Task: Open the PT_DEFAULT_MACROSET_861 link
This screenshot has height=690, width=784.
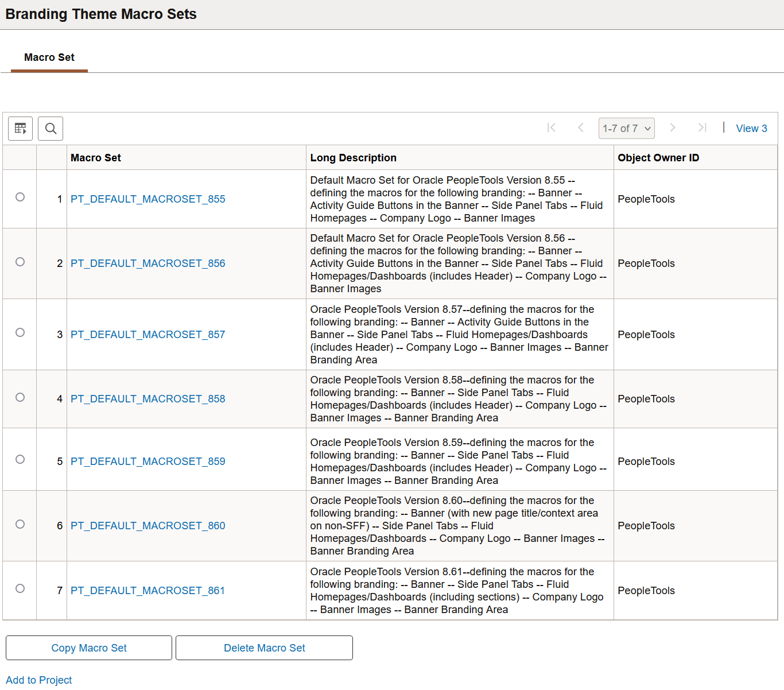Action: pyautogui.click(x=148, y=591)
